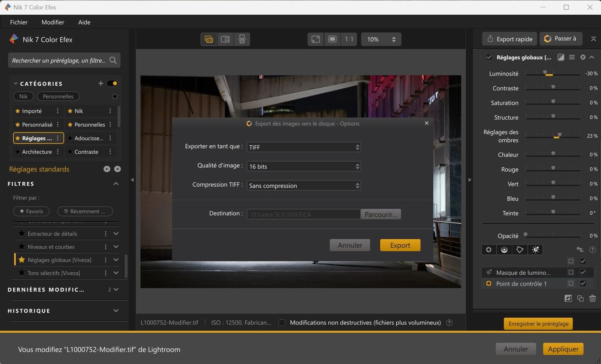Adjust the Contraste slider
This screenshot has height=364, width=601.
[553, 88]
